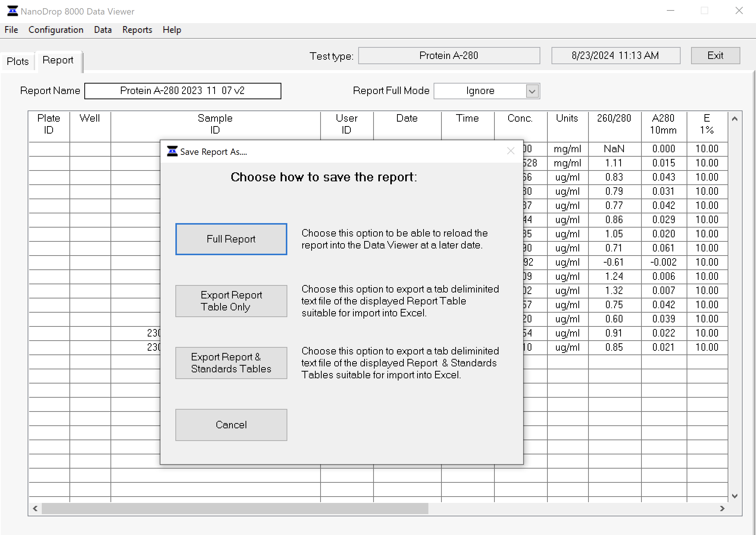Click the 0.061 A280 value
756x535 pixels.
coord(663,248)
